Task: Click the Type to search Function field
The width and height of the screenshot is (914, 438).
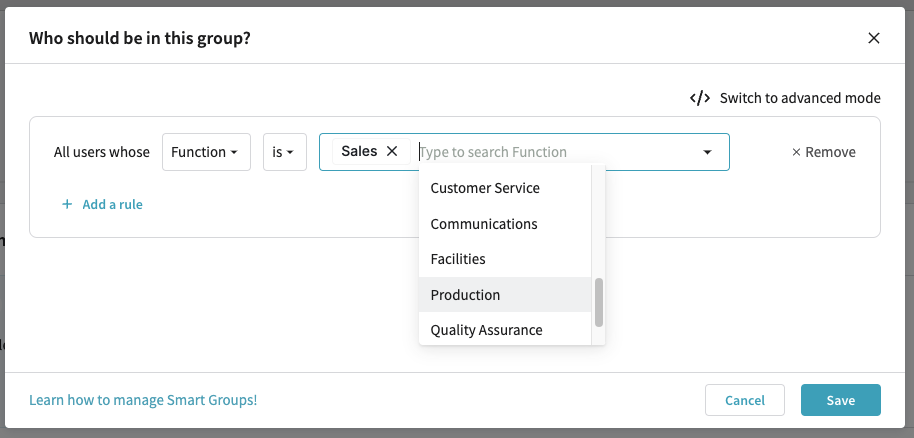Action: pos(550,152)
